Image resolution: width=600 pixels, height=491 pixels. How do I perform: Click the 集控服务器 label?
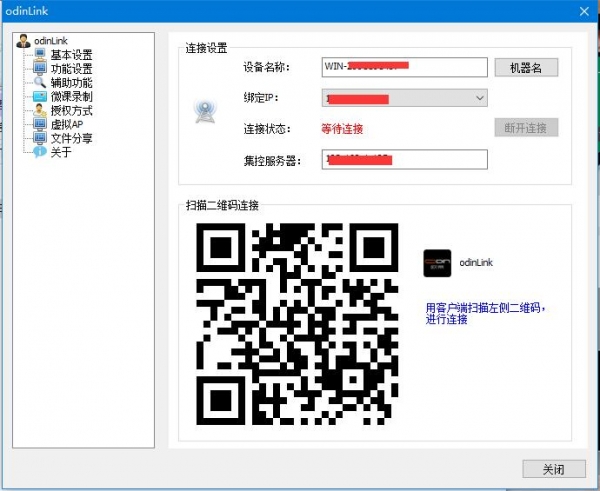(x=272, y=161)
